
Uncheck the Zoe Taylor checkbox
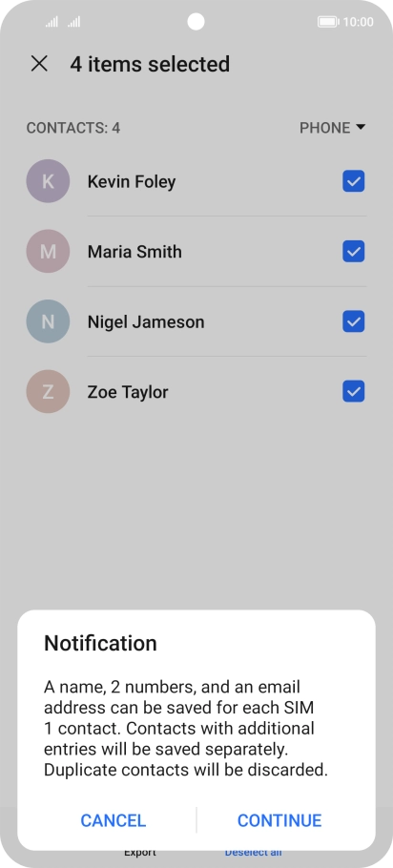(353, 392)
